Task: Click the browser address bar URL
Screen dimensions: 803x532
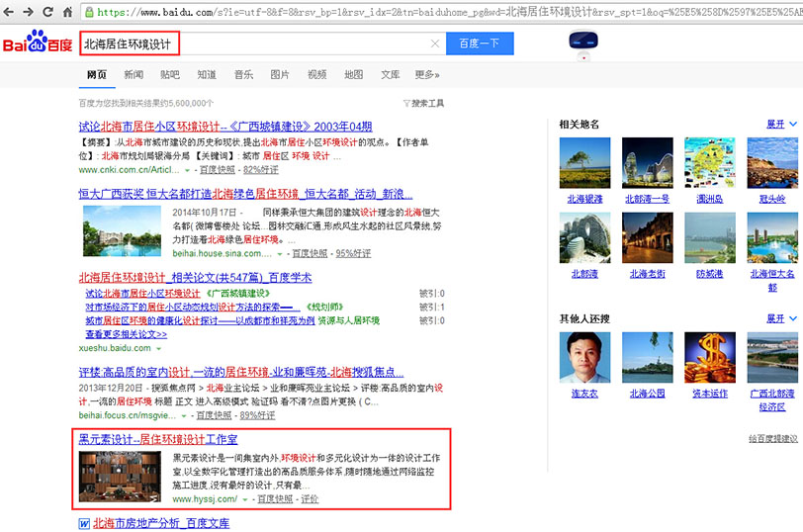Action: [x=440, y=12]
